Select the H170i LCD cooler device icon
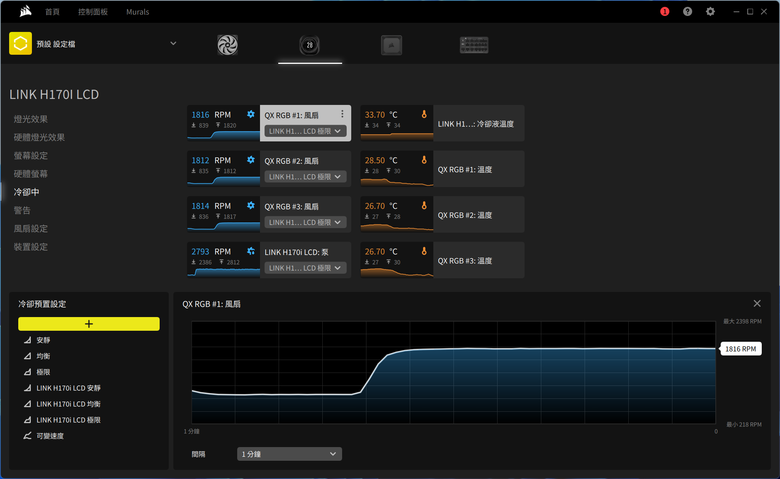Viewport: 780px width, 479px height. [x=309, y=45]
